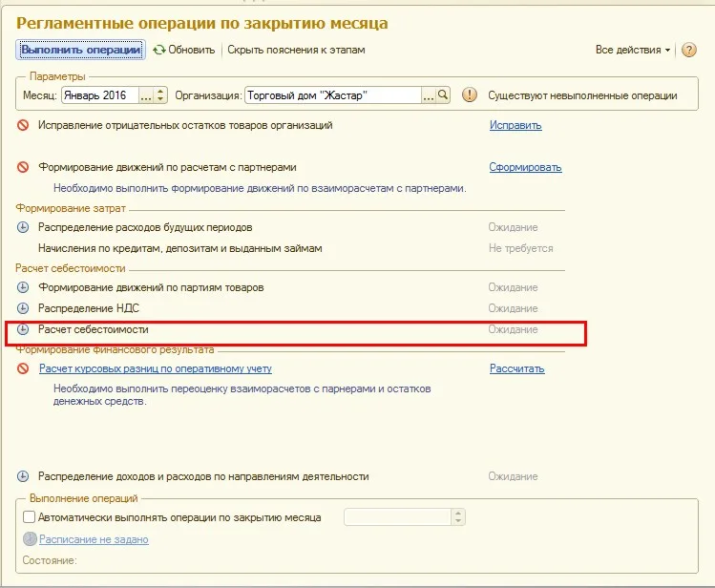
Task: Click 'Формирование движений по расчетам с партнерами' text
Action: pos(167,167)
